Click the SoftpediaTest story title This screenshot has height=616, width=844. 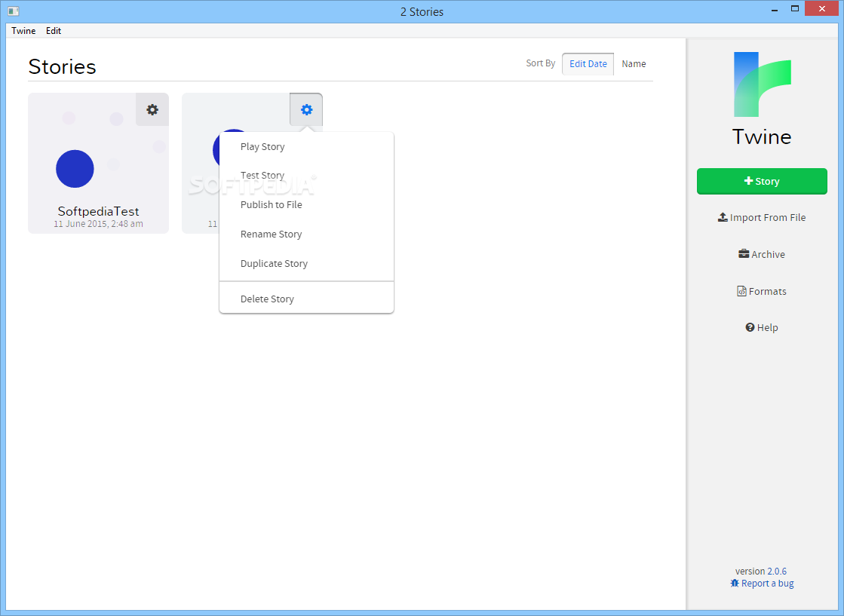tap(99, 211)
